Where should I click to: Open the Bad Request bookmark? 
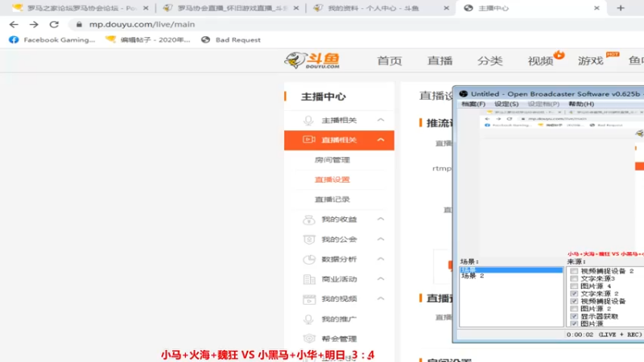[x=231, y=39]
